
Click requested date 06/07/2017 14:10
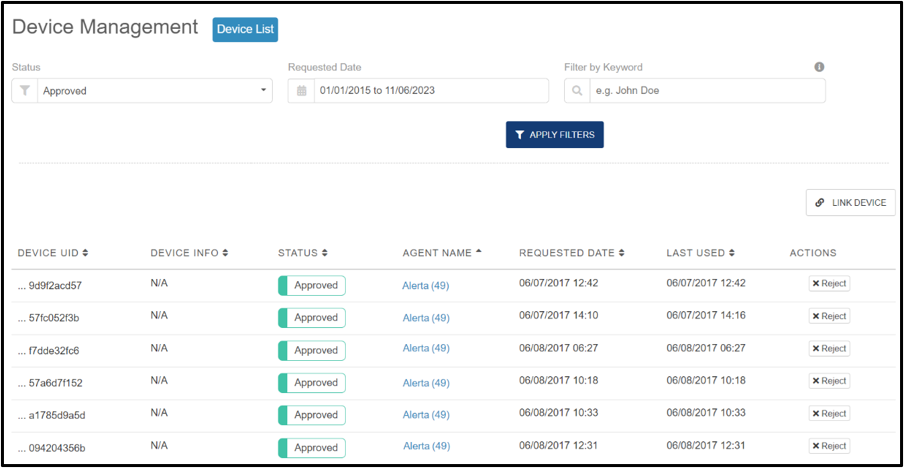point(559,315)
